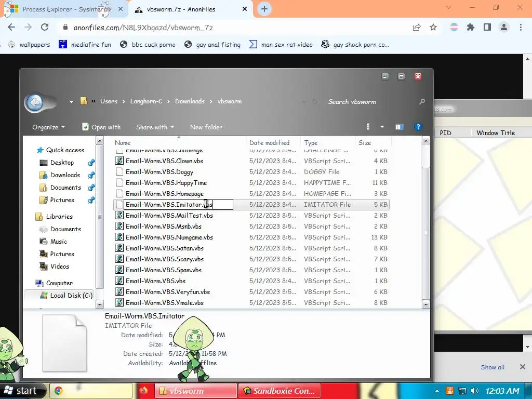Close the vbsworm.7z tab
The image size is (532, 399).
tap(245, 9)
